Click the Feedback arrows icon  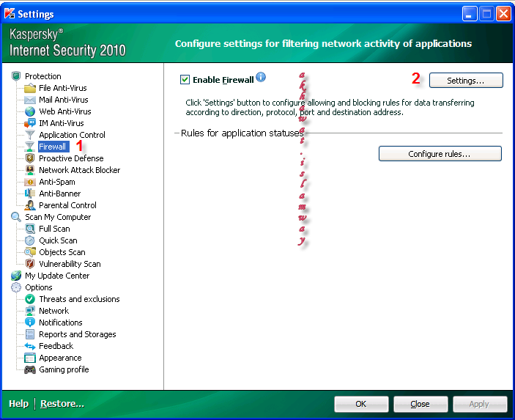click(x=30, y=346)
